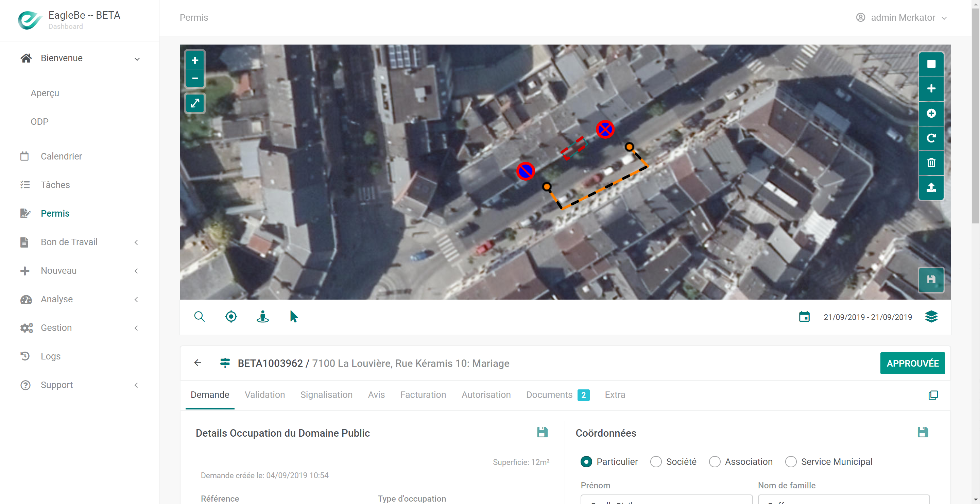The width and height of the screenshot is (980, 504).
Task: Select the cursor pointer tool
Action: 294,317
